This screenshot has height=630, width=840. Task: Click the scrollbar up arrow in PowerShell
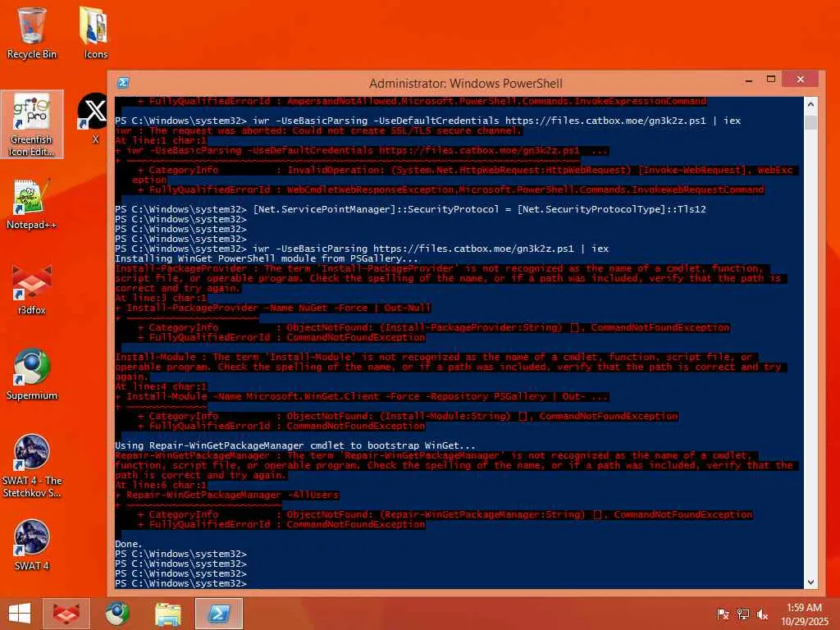[x=810, y=104]
